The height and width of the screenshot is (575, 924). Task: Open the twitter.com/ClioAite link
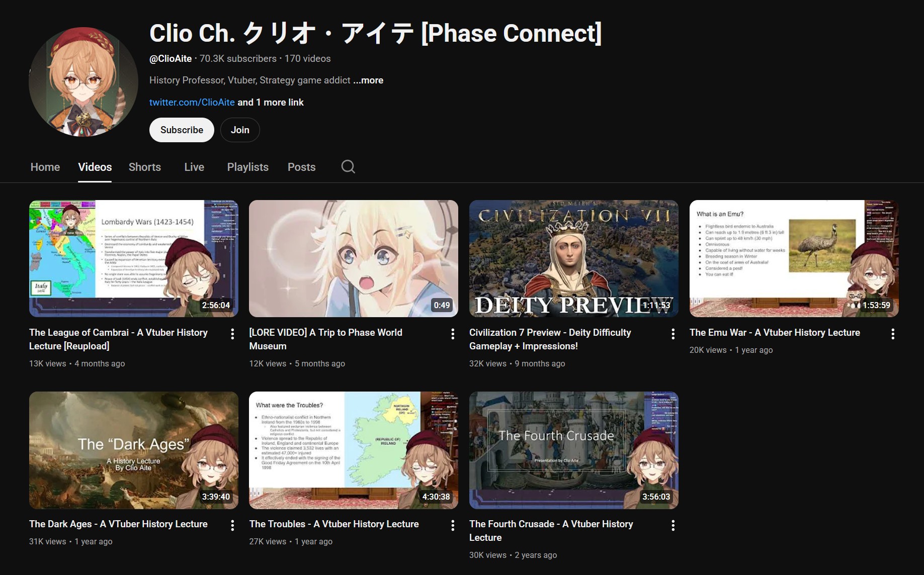(x=192, y=103)
